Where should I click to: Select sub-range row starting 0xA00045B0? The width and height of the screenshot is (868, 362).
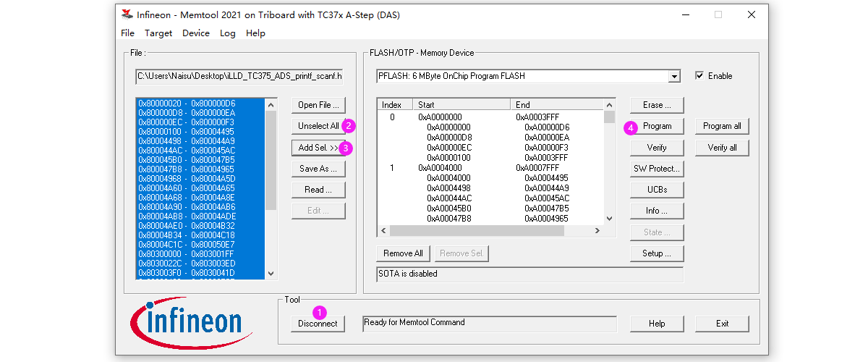pyautogui.click(x=490, y=208)
